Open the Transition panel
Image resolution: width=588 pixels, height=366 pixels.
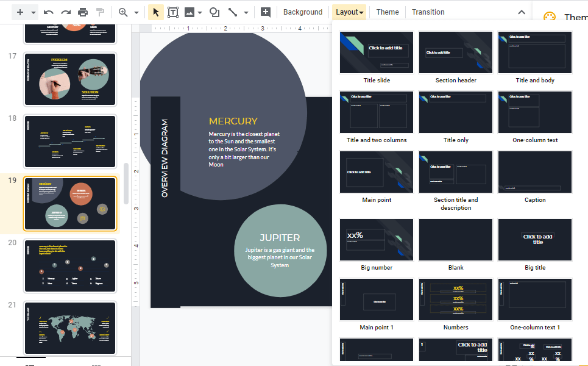[x=428, y=12]
